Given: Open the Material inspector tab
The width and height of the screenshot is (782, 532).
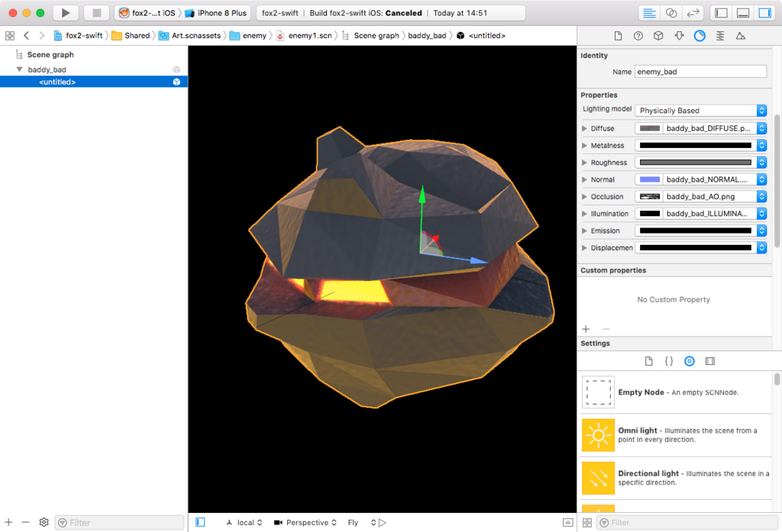Looking at the screenshot, I should (700, 36).
